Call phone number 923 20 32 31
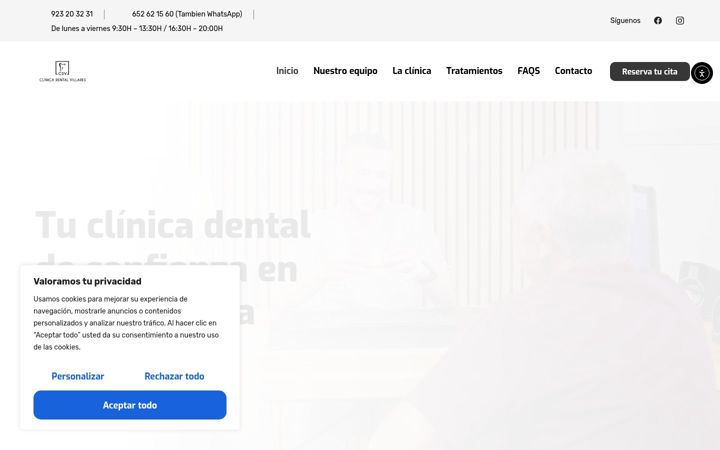 72,14
